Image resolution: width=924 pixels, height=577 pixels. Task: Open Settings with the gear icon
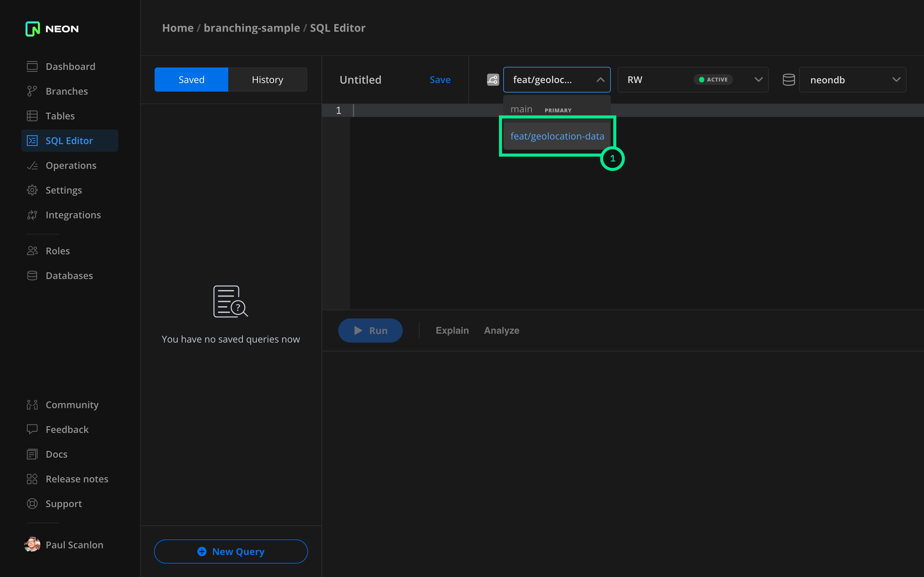[32, 190]
